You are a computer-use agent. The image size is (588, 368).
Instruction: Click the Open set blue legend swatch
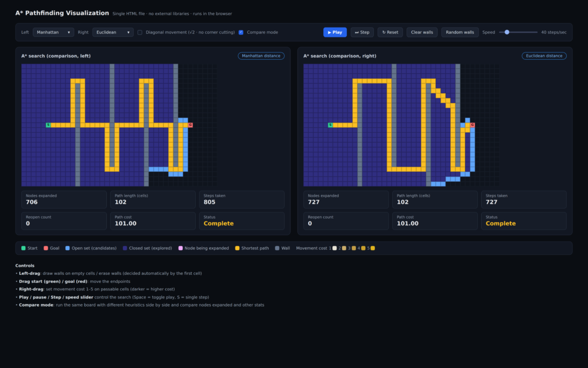point(68,248)
